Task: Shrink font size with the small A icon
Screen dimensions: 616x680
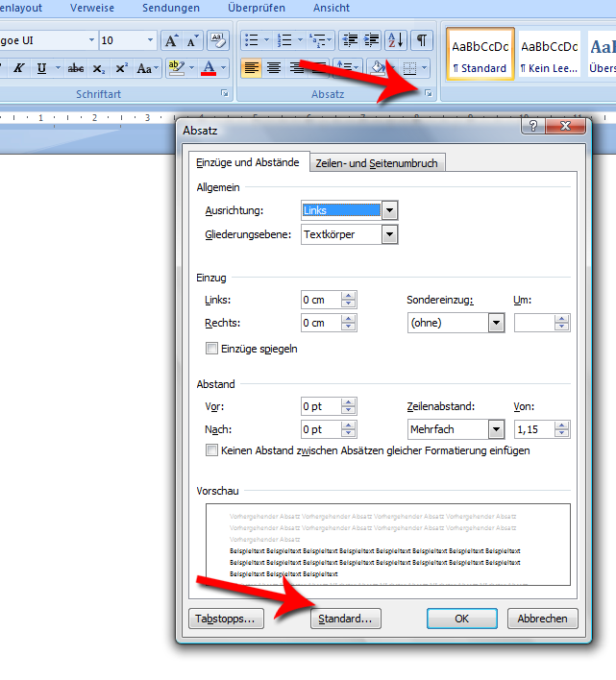Action: pyautogui.click(x=192, y=40)
